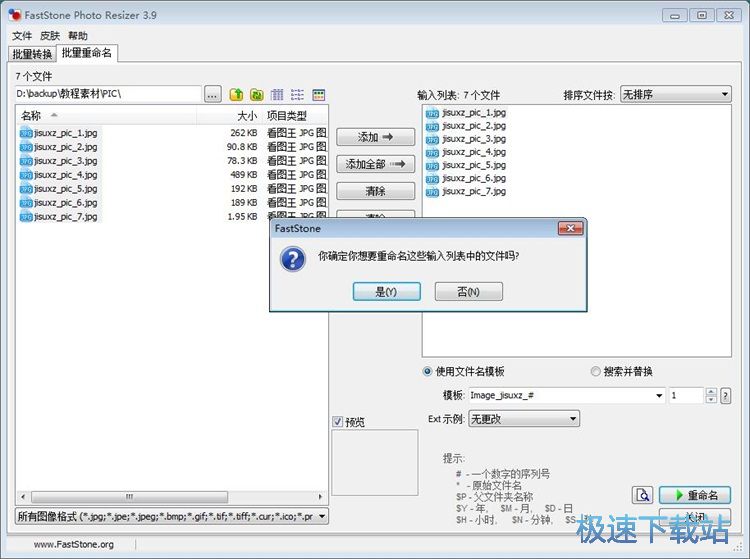750x559 pixels.
Task: Switch to list view icon
Action: tap(297, 95)
